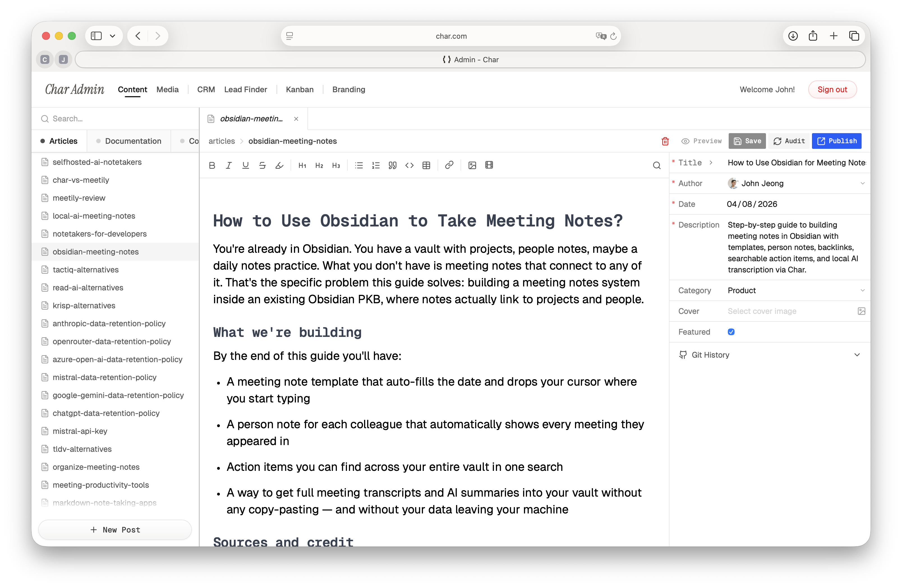
Task: Click the browser downloads icon
Action: click(793, 36)
